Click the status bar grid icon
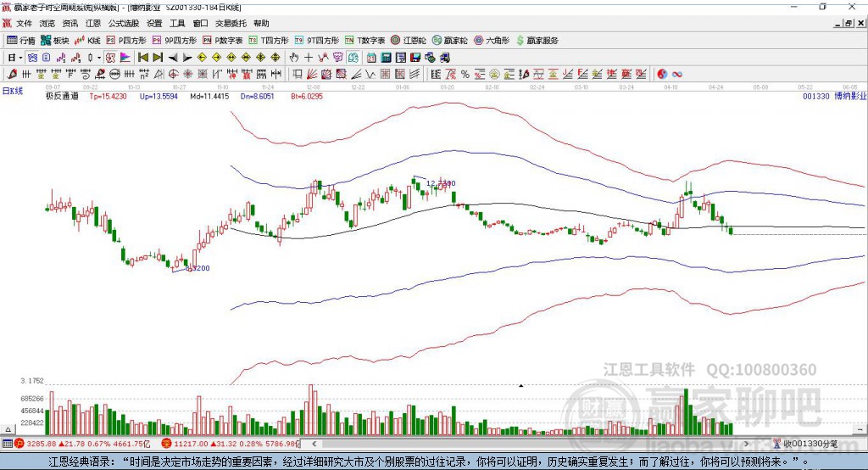Image resolution: width=868 pixels, height=470 pixels. point(7,444)
